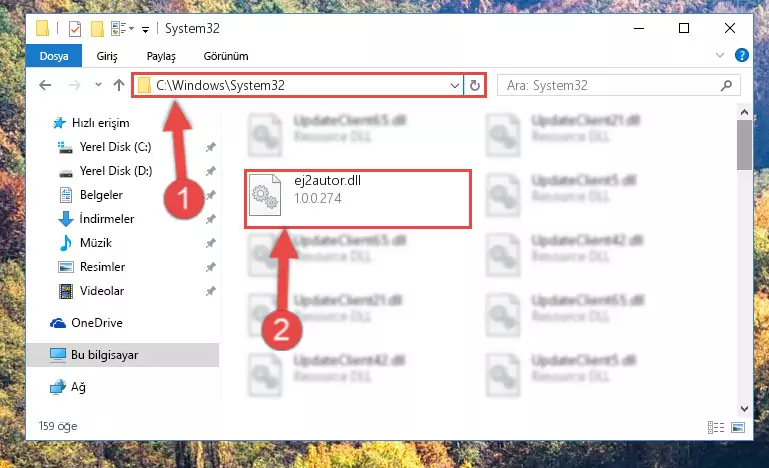This screenshot has width=769, height=468.
Task: Expand the address bar history dropdown
Action: pyautogui.click(x=455, y=85)
